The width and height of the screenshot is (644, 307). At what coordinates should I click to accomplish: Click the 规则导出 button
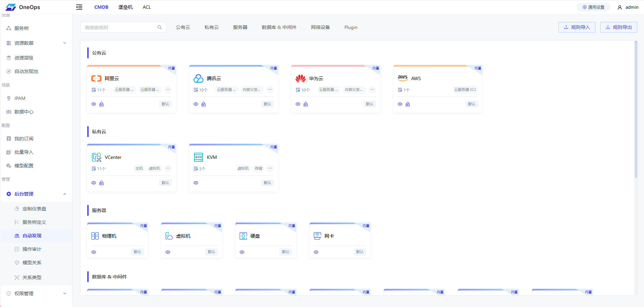(618, 27)
